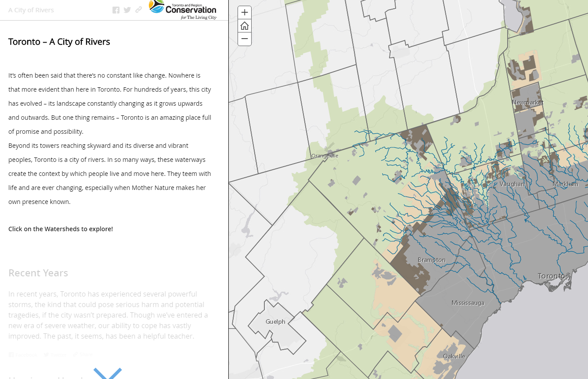The width and height of the screenshot is (588, 379).
Task: Open Toronto and Region Conservation logo
Action: click(x=183, y=10)
